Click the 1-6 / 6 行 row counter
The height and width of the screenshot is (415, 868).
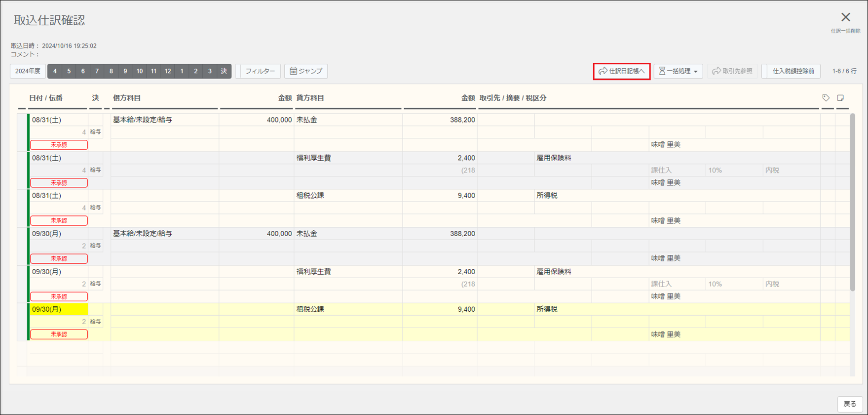click(x=844, y=71)
